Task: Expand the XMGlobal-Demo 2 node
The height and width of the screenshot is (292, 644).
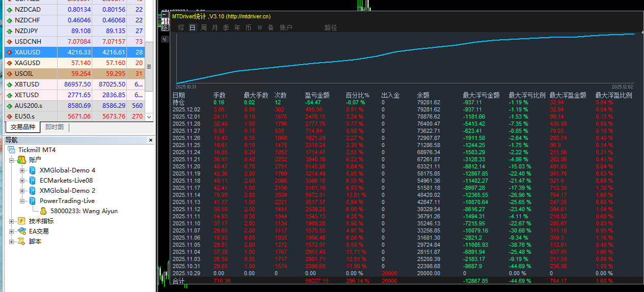Action: (22, 190)
